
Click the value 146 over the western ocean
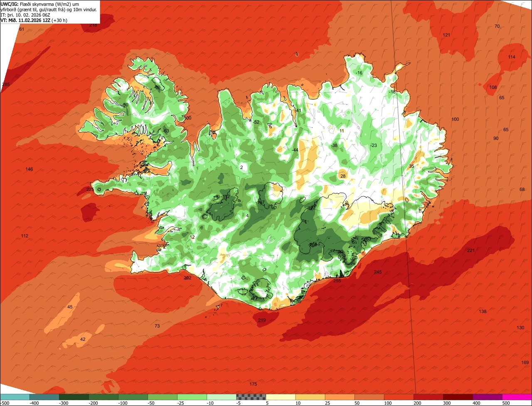click(29, 169)
